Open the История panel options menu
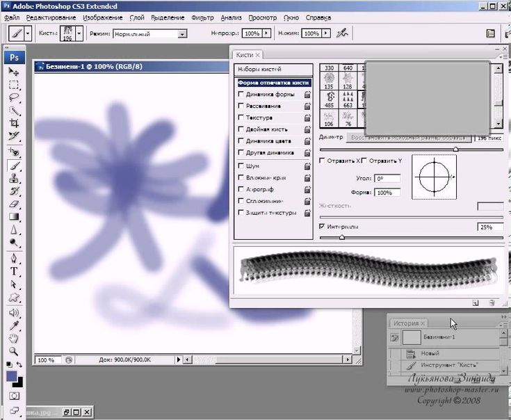The height and width of the screenshot is (420, 511). (504, 325)
